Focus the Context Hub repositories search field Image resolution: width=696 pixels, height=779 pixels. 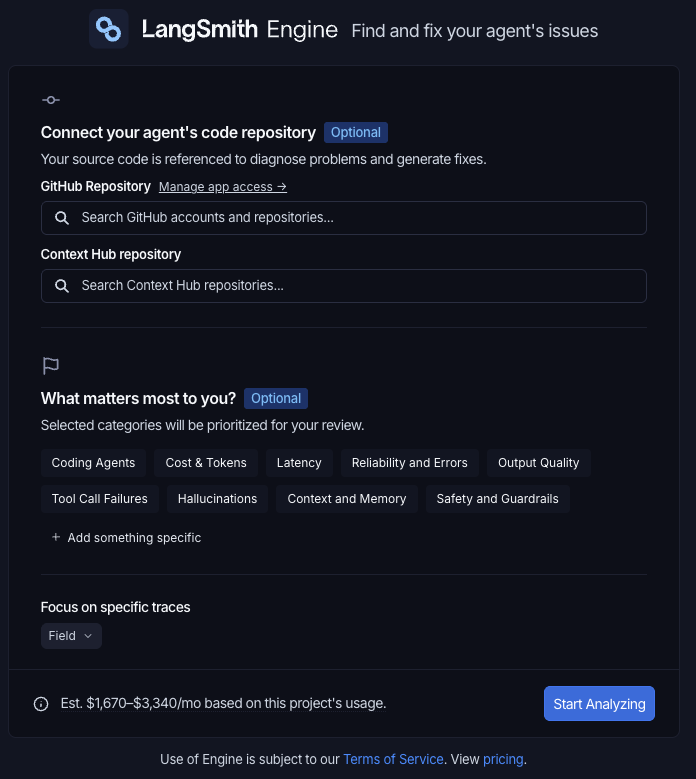coord(344,286)
